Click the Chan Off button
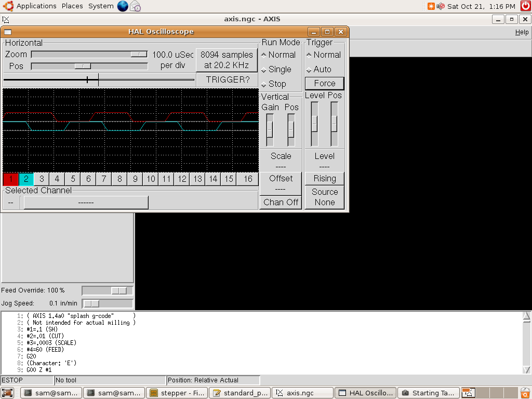Viewport: 532px width, 399px height. click(281, 203)
